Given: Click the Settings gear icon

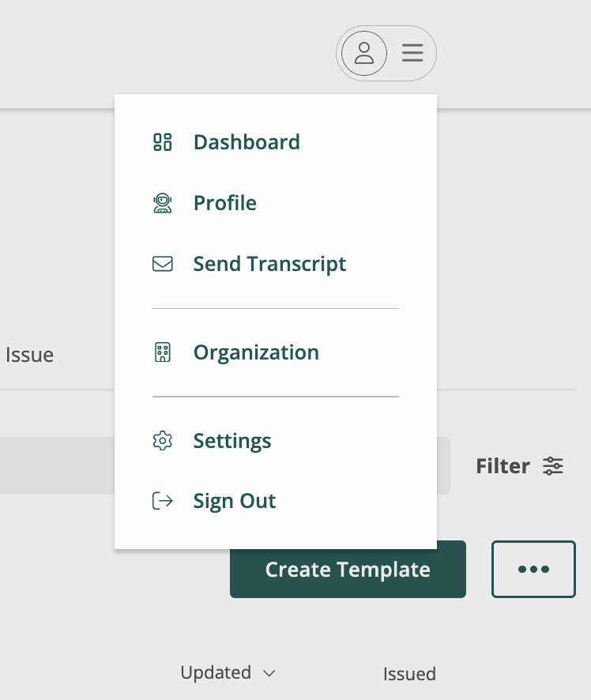Looking at the screenshot, I should click(x=163, y=441).
